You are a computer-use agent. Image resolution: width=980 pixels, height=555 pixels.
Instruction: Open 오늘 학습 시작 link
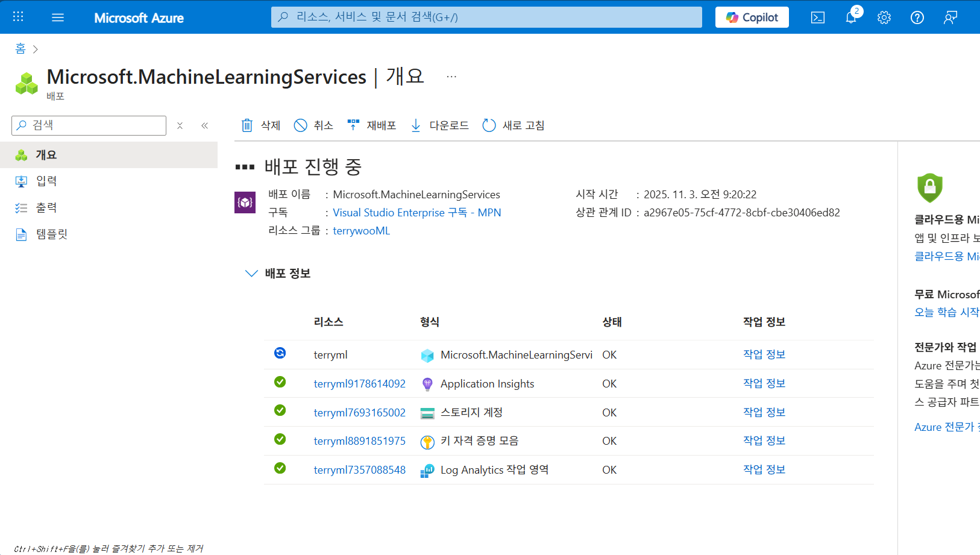[x=947, y=312]
